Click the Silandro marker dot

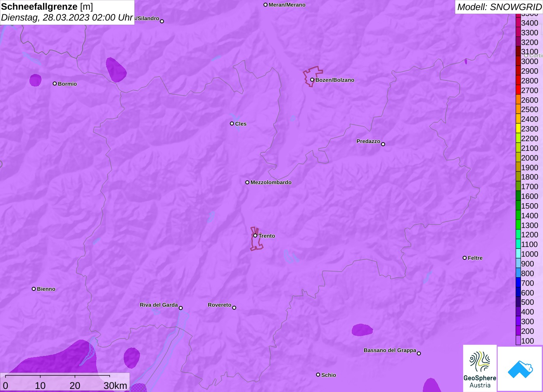(x=162, y=21)
